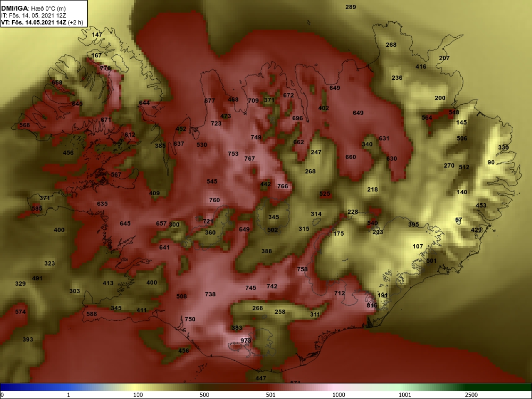Click the 767 map value
532x399 pixels.
[250, 159]
